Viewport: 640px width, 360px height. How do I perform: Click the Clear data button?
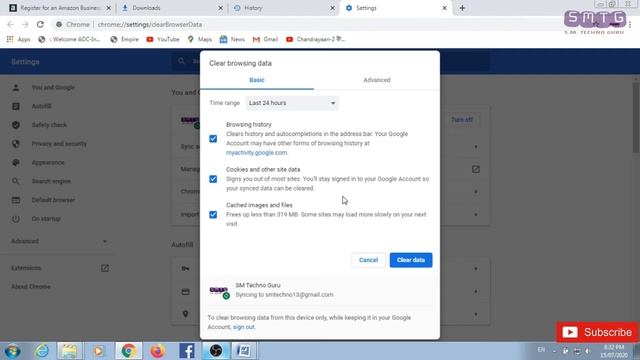click(x=411, y=260)
